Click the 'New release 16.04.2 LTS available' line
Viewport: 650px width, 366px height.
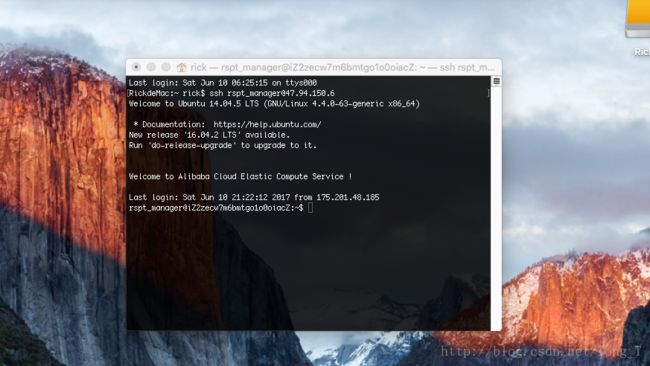click(209, 135)
